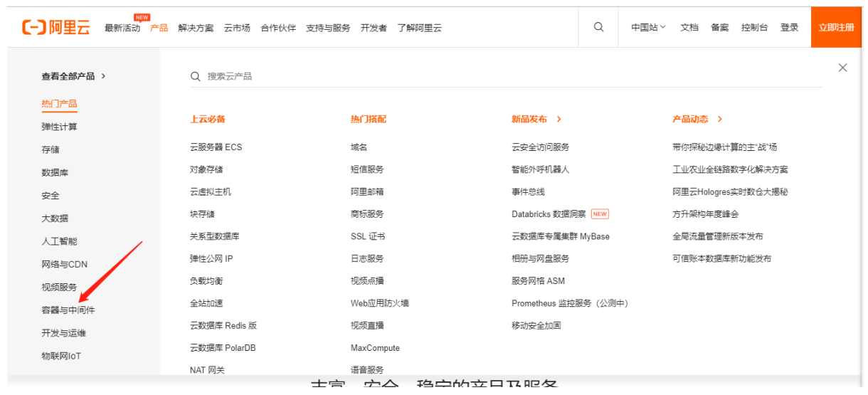Select 视频服务 category
This screenshot has height=395, width=868.
point(59,288)
